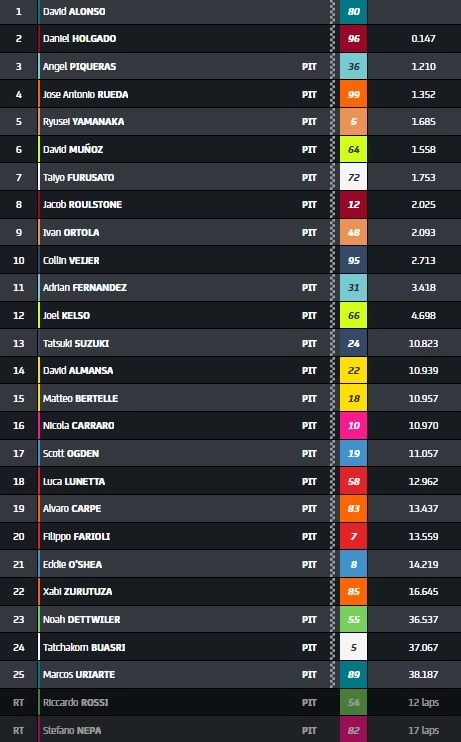Click gap time 38.187 for Uriarte

pyautogui.click(x=424, y=675)
